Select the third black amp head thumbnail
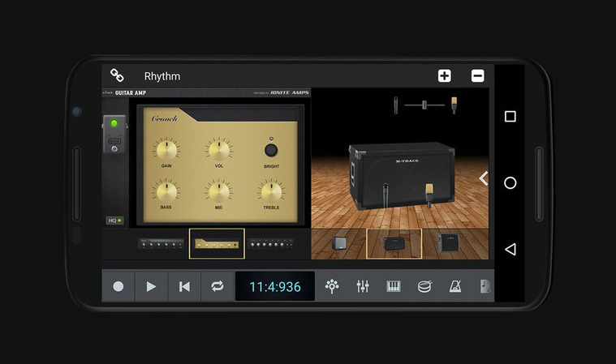Viewport: 616px width, 364px height. click(x=271, y=243)
